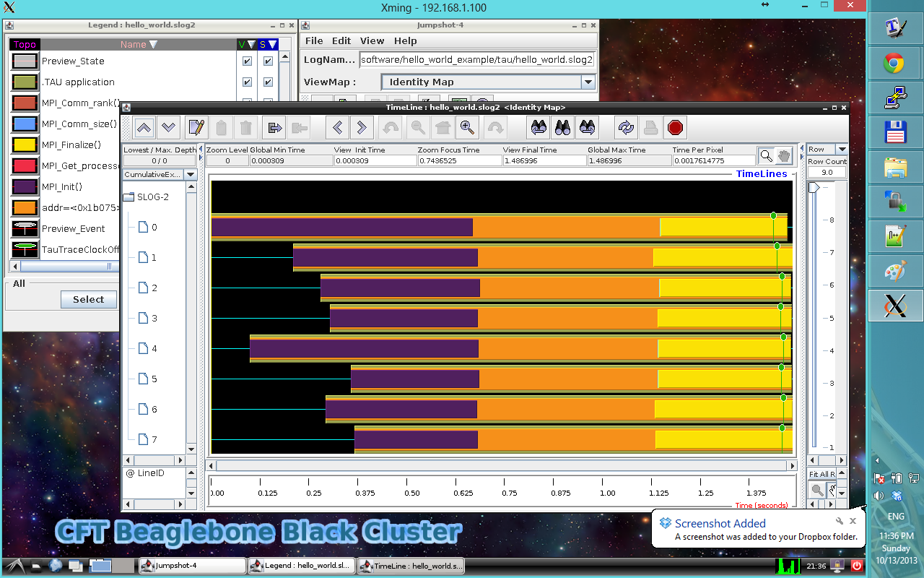Click the notepad-with-pencil label editor icon
Screen dimensions: 924x578
click(x=196, y=128)
